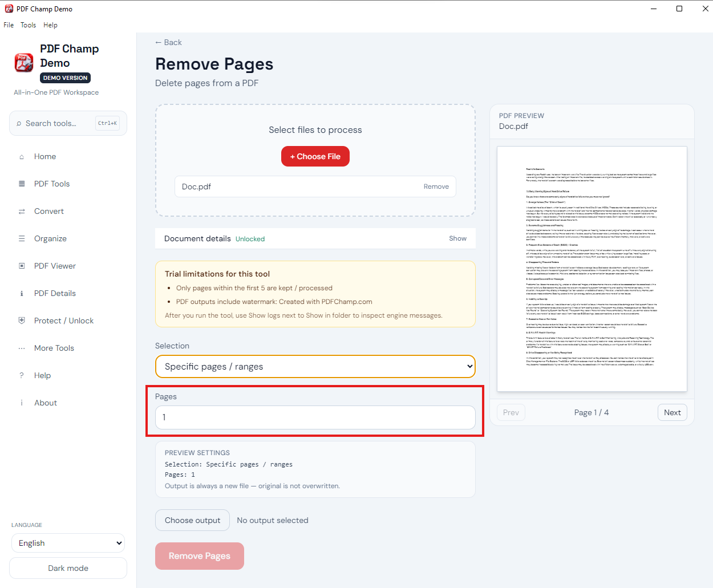Viewport: 713px width, 588px height.
Task: Open the File menu
Action: pyautogui.click(x=9, y=25)
